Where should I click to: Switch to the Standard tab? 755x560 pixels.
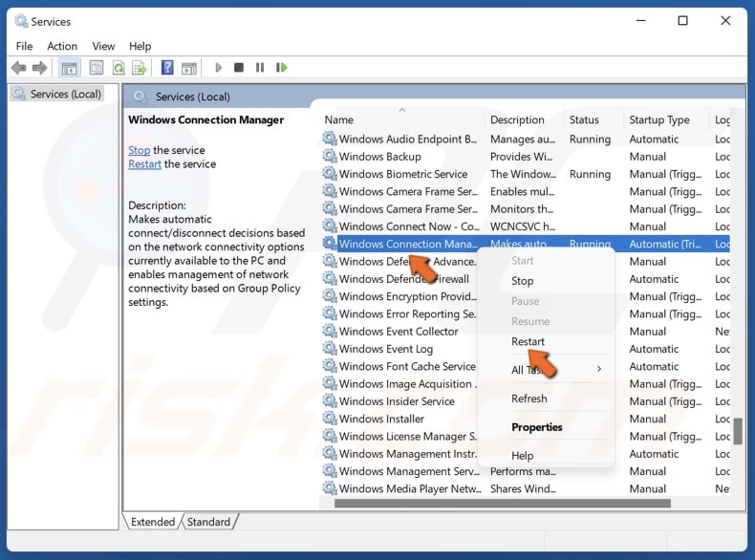point(208,522)
